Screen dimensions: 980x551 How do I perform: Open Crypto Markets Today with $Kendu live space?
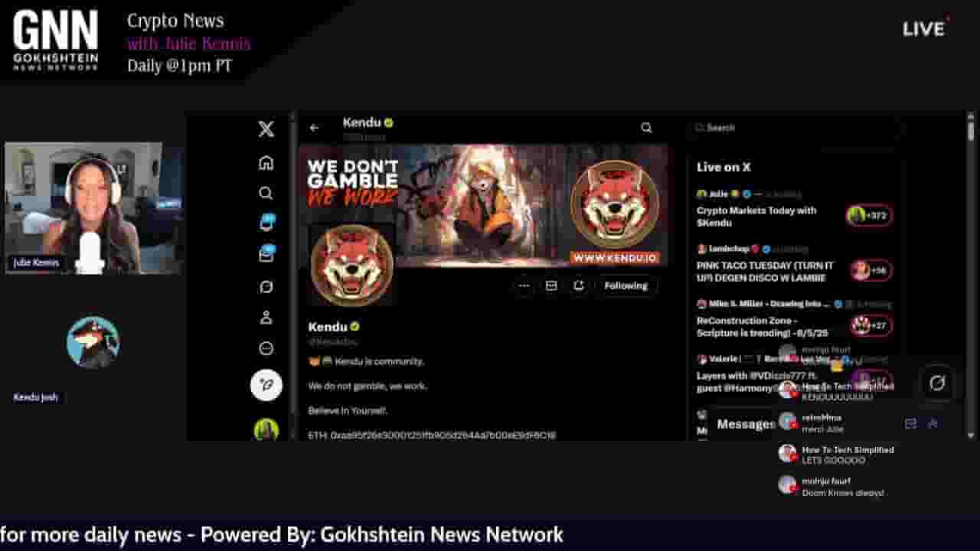click(x=756, y=217)
